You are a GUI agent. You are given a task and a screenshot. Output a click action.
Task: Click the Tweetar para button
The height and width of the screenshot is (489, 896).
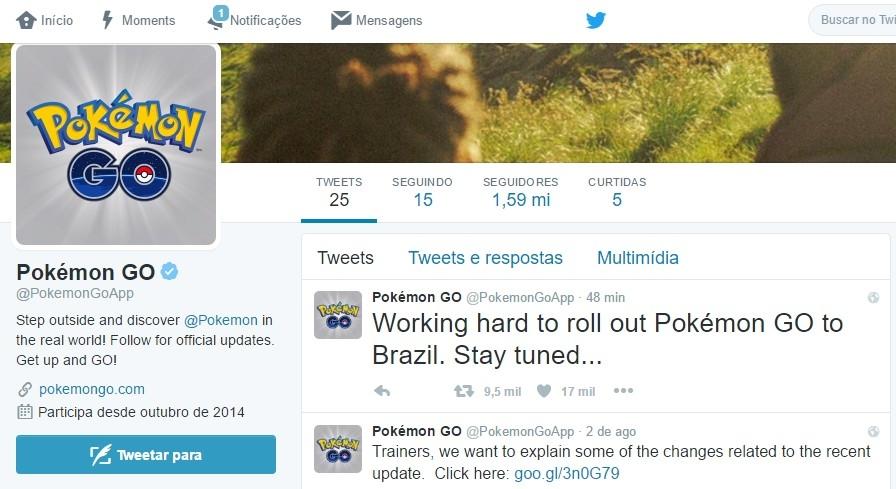pyautogui.click(x=146, y=455)
